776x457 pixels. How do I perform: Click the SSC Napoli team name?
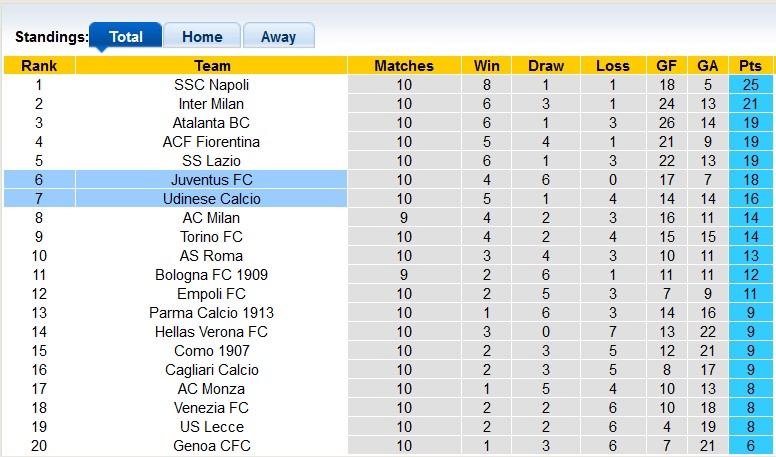[x=211, y=85]
